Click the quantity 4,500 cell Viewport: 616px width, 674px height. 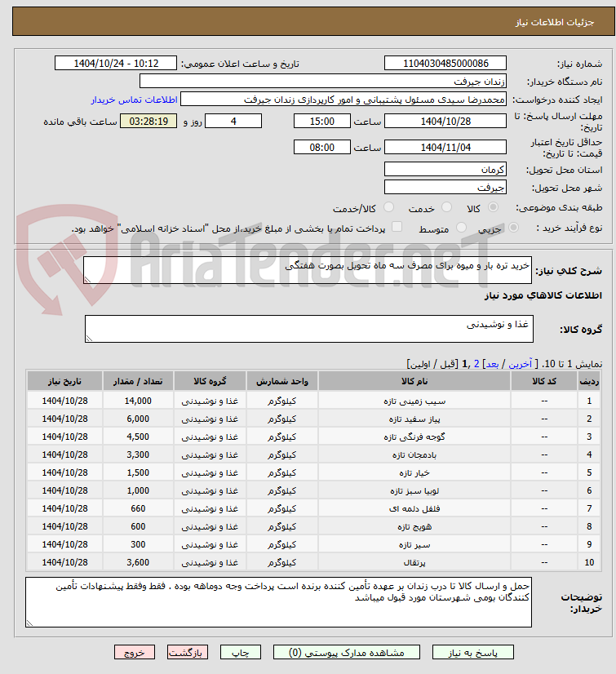[x=138, y=437]
